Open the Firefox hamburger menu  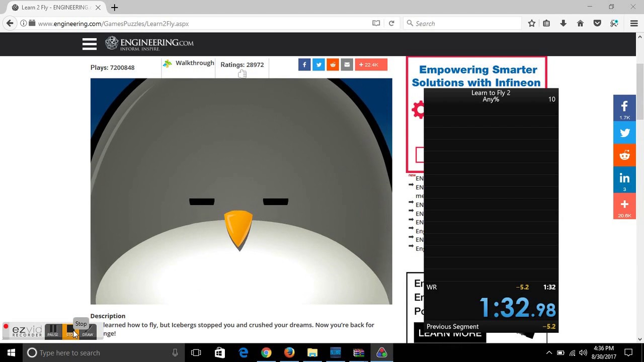[x=634, y=23]
